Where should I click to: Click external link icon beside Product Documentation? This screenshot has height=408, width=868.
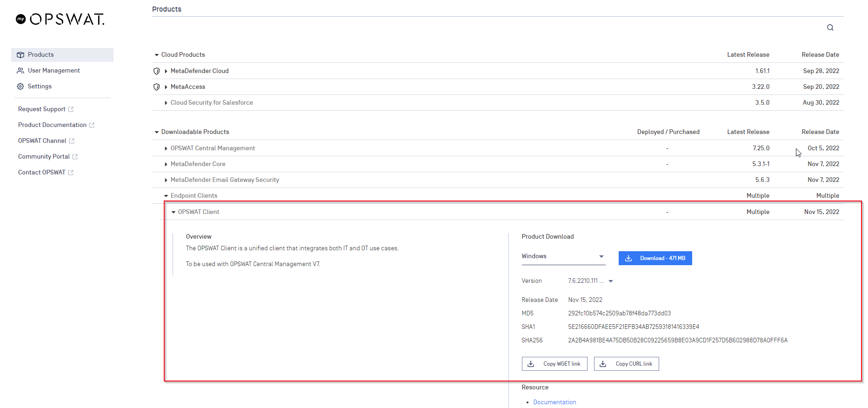[92, 125]
